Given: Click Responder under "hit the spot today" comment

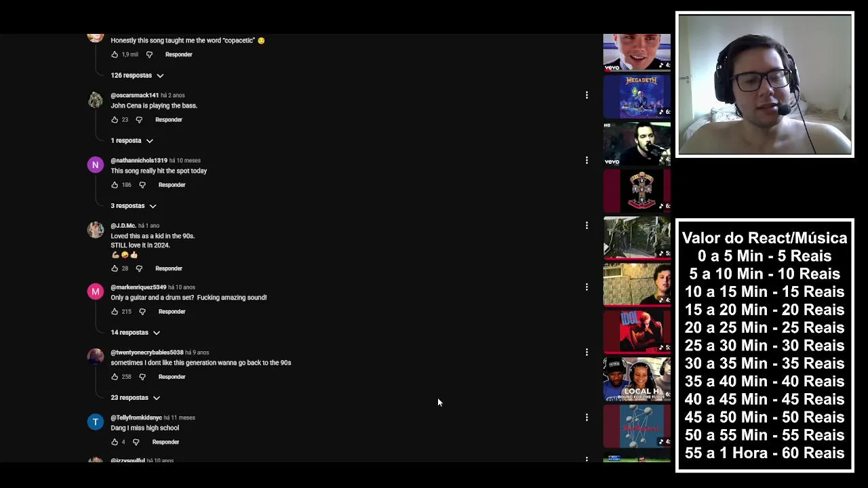Looking at the screenshot, I should [x=172, y=184].
